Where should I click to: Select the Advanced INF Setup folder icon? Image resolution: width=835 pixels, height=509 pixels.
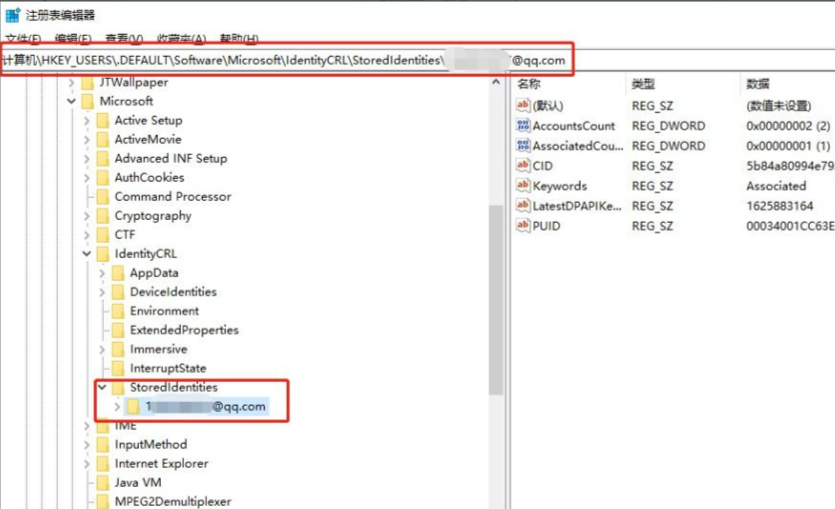coord(103,159)
